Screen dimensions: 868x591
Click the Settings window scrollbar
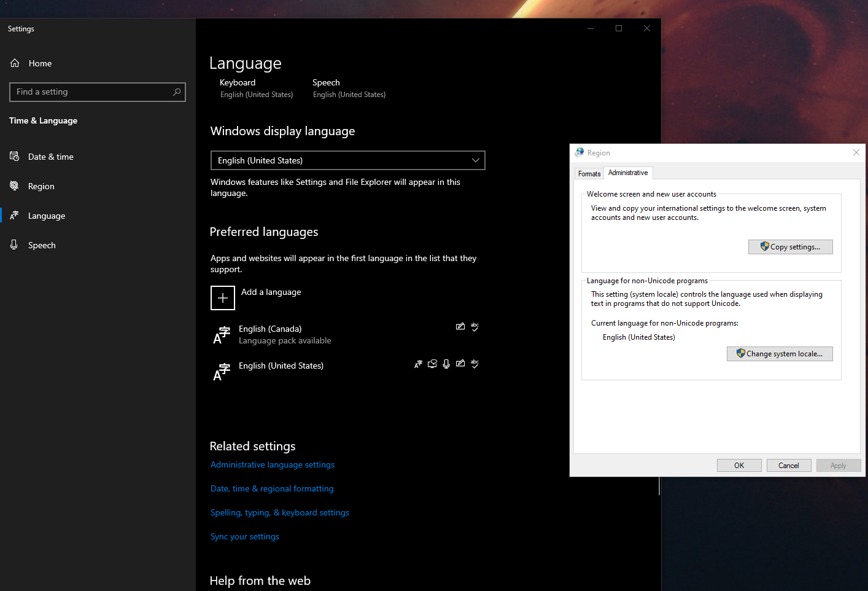tap(659, 486)
